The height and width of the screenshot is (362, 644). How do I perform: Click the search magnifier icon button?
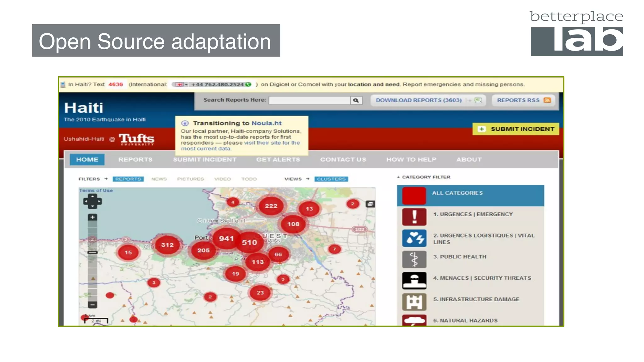pyautogui.click(x=356, y=101)
